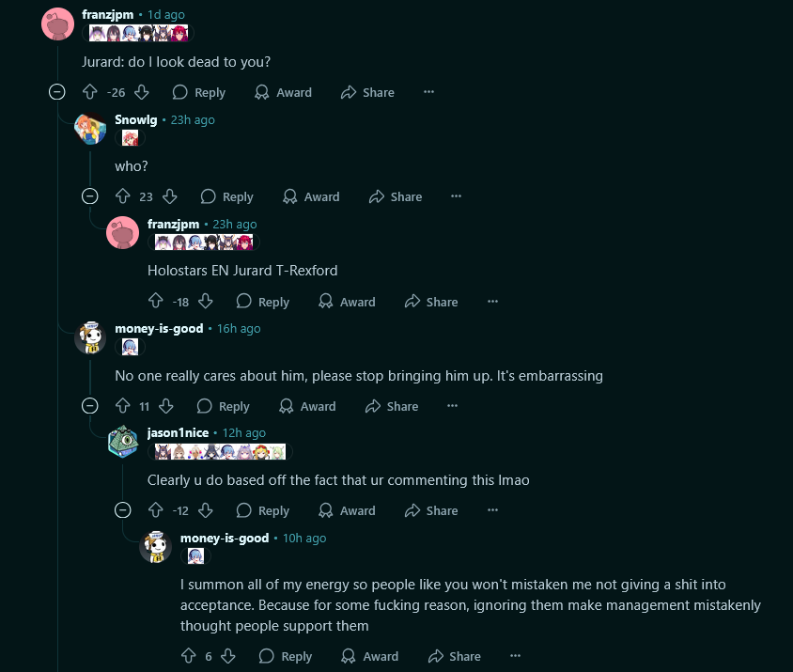This screenshot has height=672, width=793.
Task: Open more options on the 10h ago reply
Action: click(x=515, y=656)
